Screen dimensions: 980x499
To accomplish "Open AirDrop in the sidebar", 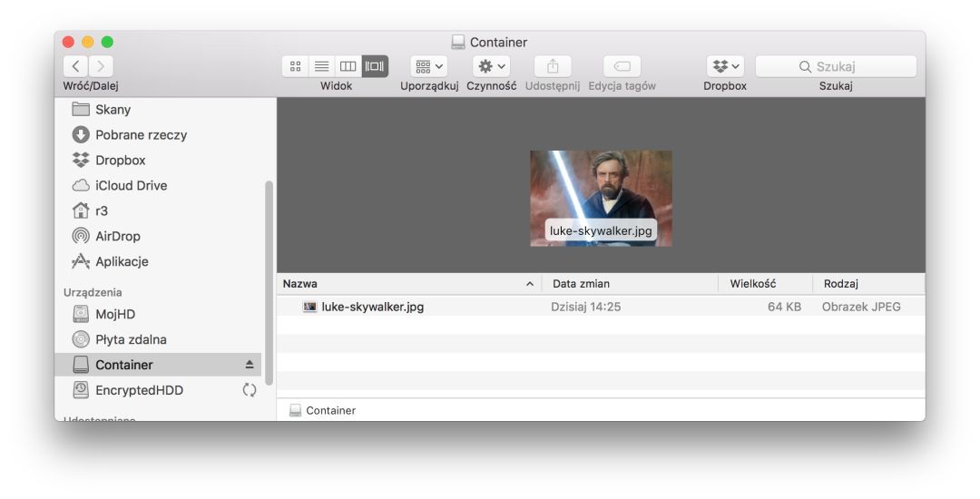I will point(117,236).
